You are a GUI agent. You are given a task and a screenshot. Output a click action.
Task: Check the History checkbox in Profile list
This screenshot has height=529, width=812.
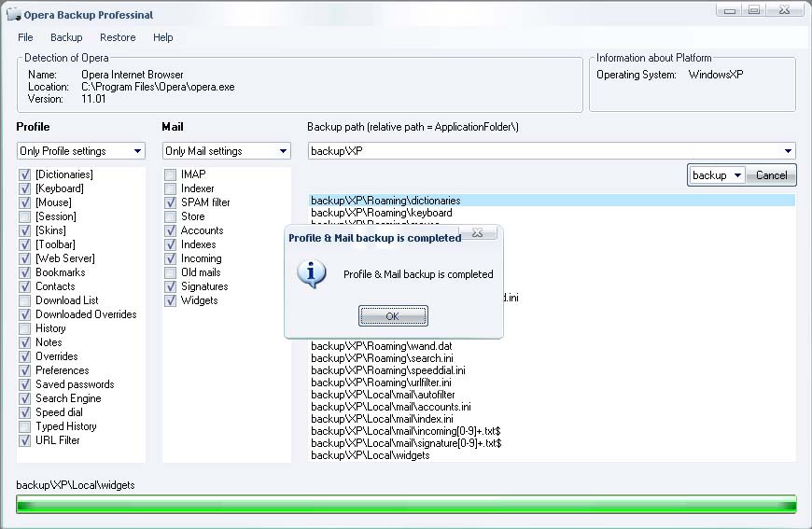pos(24,328)
